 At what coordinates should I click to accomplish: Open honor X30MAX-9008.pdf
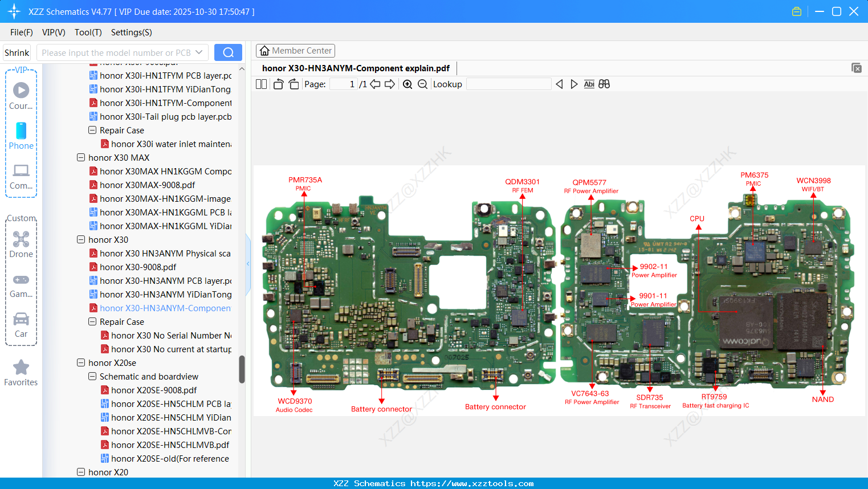(147, 185)
